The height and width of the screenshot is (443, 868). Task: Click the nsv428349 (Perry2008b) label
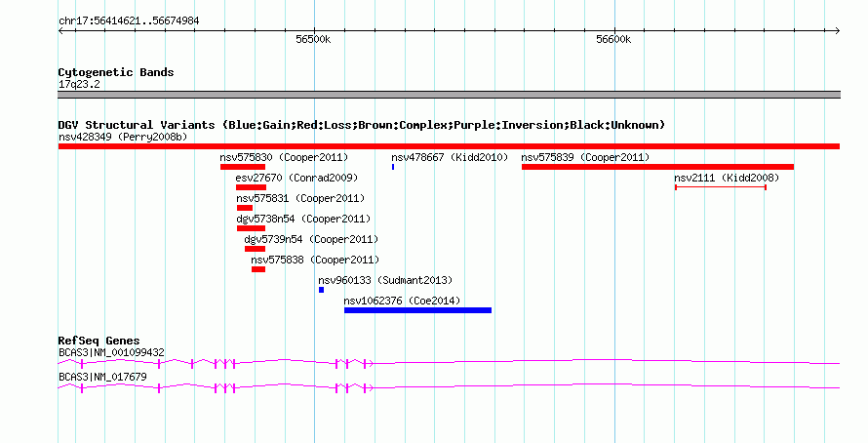pyautogui.click(x=123, y=137)
